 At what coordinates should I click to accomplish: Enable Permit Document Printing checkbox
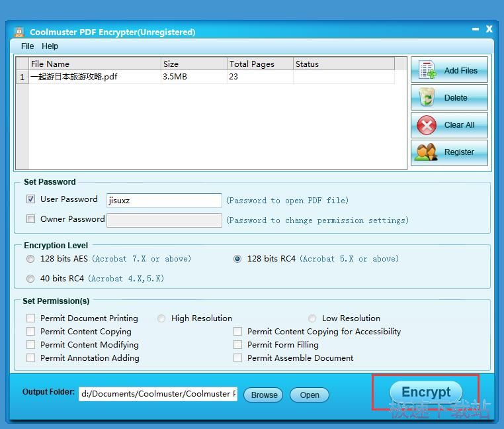click(31, 318)
